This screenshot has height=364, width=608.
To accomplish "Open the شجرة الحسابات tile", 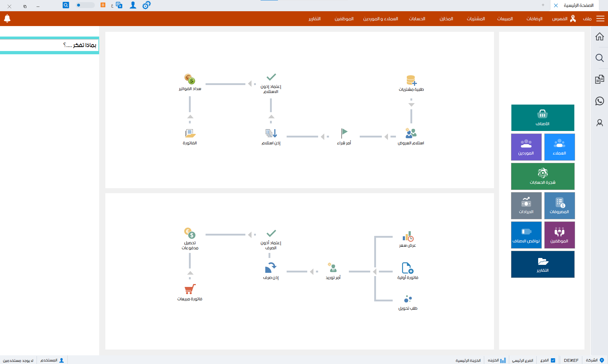I will [x=542, y=176].
